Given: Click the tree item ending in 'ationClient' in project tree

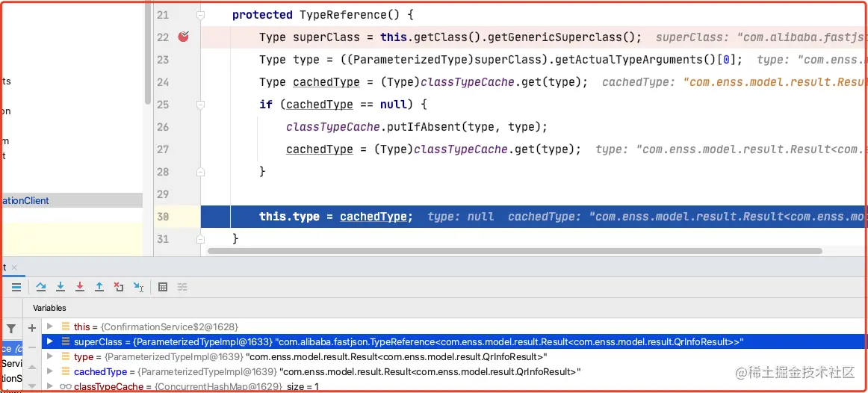Looking at the screenshot, I should 71,200.
